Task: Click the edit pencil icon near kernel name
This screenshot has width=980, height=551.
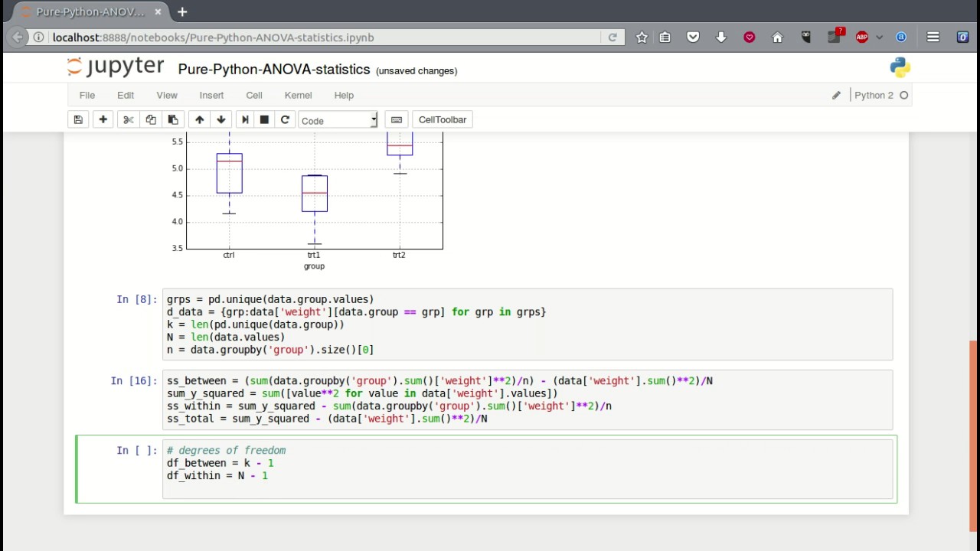Action: [x=836, y=95]
